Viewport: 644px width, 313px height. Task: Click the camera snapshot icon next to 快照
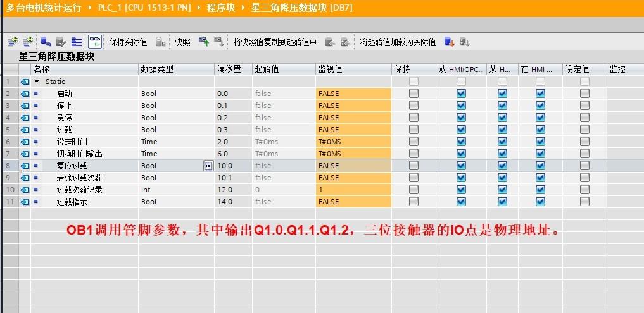point(204,42)
